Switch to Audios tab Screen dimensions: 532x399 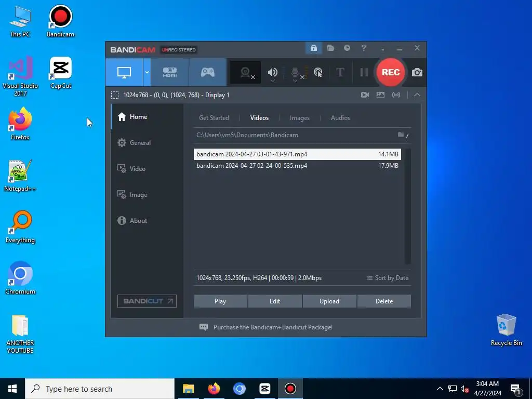tap(340, 118)
